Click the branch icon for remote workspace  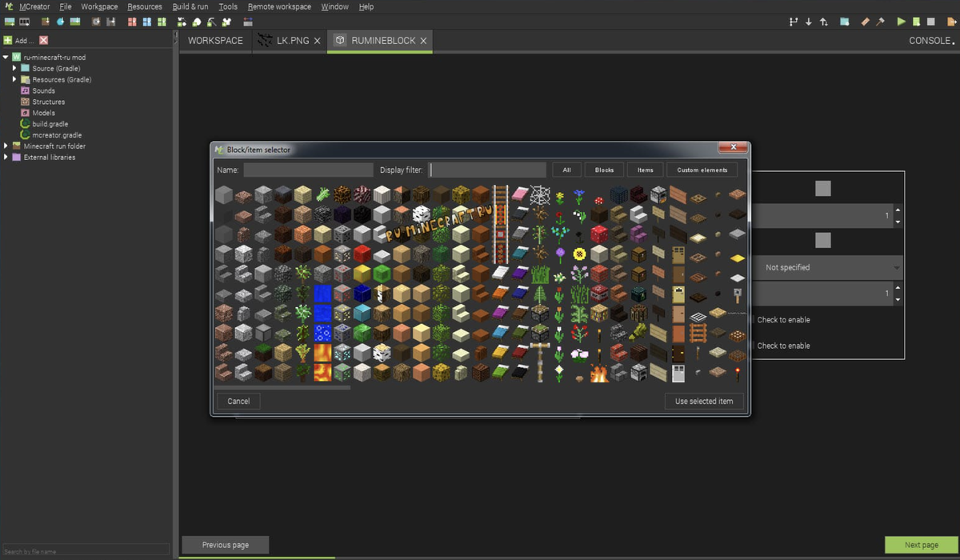[x=794, y=22]
